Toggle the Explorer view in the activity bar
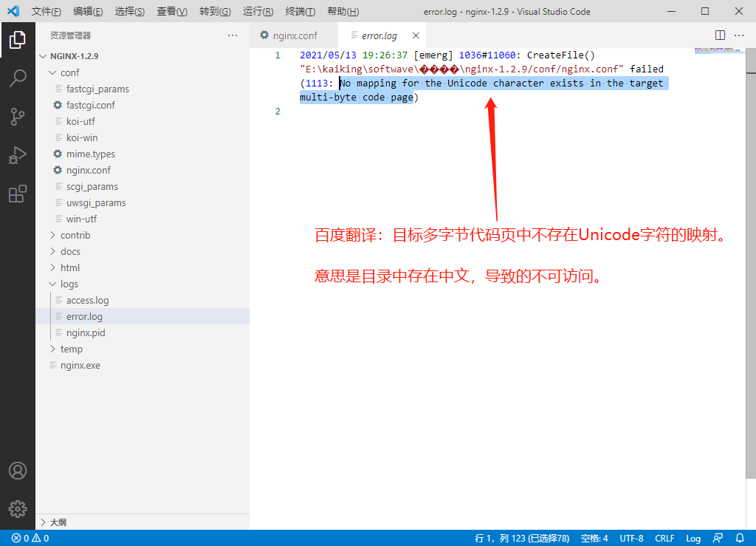The image size is (756, 546). [x=18, y=41]
